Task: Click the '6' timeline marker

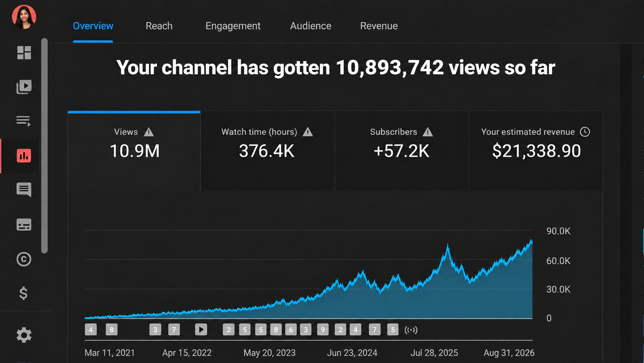Action: 291,329
